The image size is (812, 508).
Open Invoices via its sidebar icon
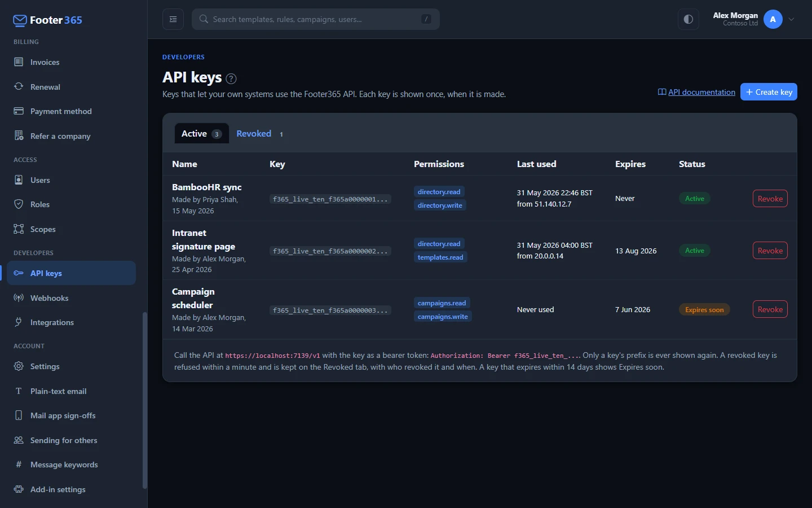tap(19, 62)
